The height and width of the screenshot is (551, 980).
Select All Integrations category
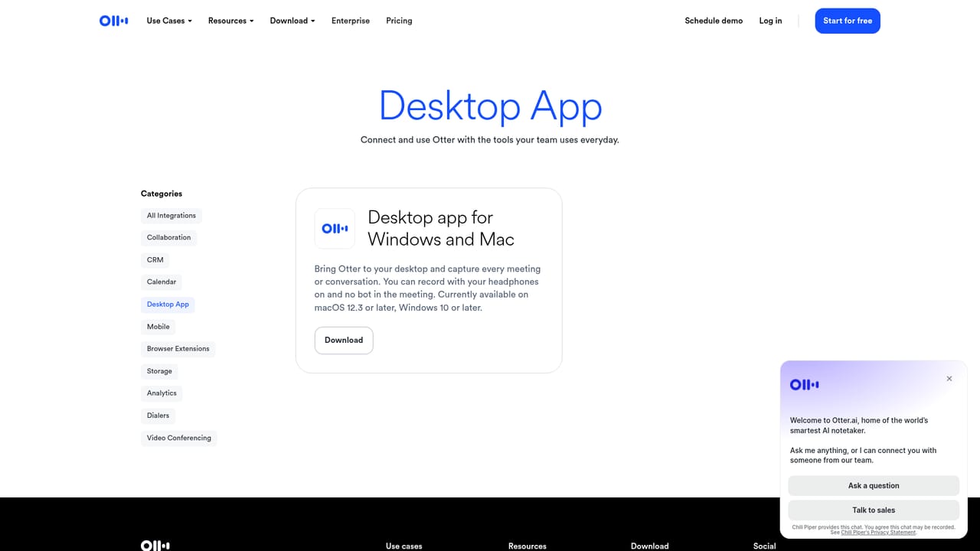[171, 216]
